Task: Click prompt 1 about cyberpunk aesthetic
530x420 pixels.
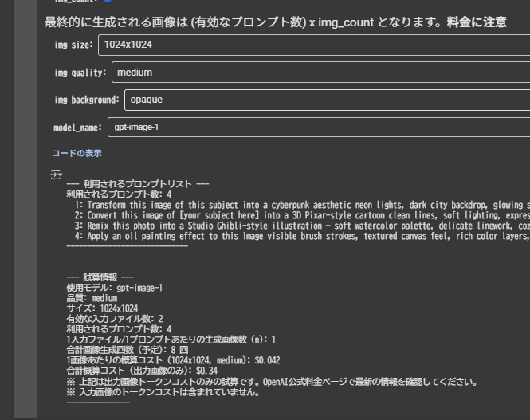Action: click(302, 205)
